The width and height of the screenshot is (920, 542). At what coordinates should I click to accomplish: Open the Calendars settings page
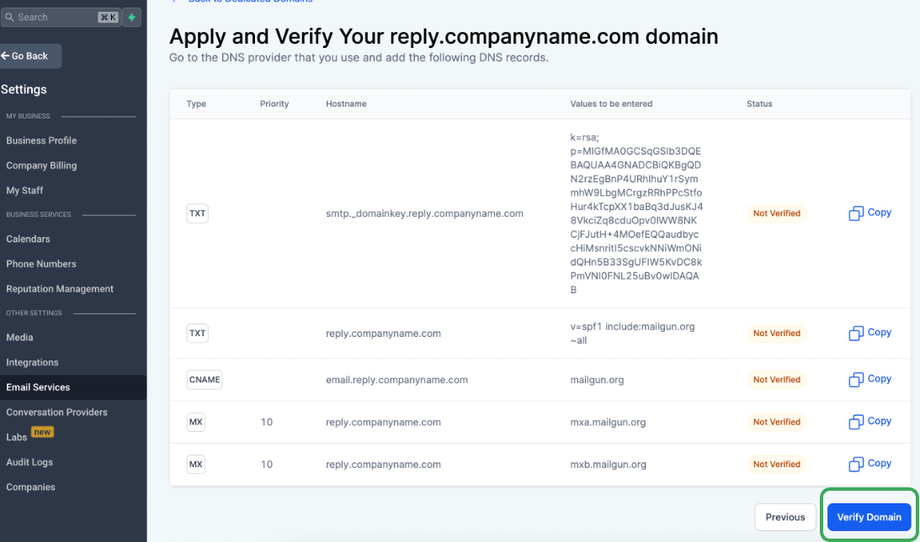pos(28,239)
